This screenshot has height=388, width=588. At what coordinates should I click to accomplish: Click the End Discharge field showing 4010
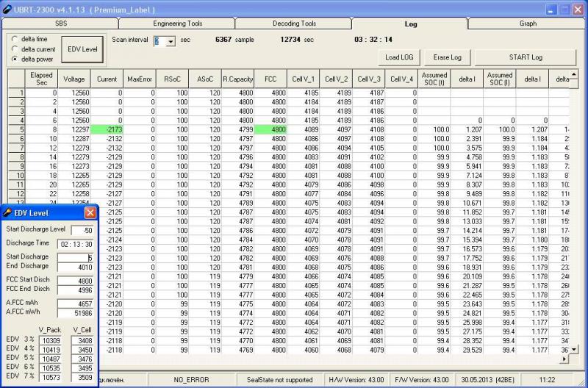(75, 267)
